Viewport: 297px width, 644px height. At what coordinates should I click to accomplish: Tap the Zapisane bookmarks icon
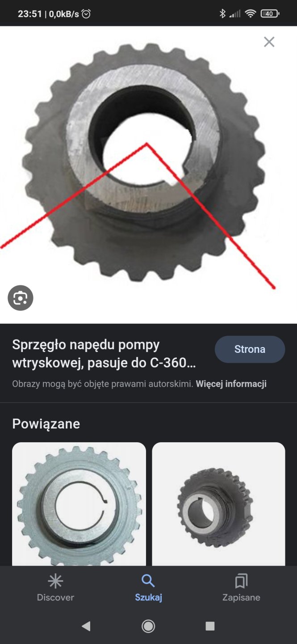[x=241, y=581]
